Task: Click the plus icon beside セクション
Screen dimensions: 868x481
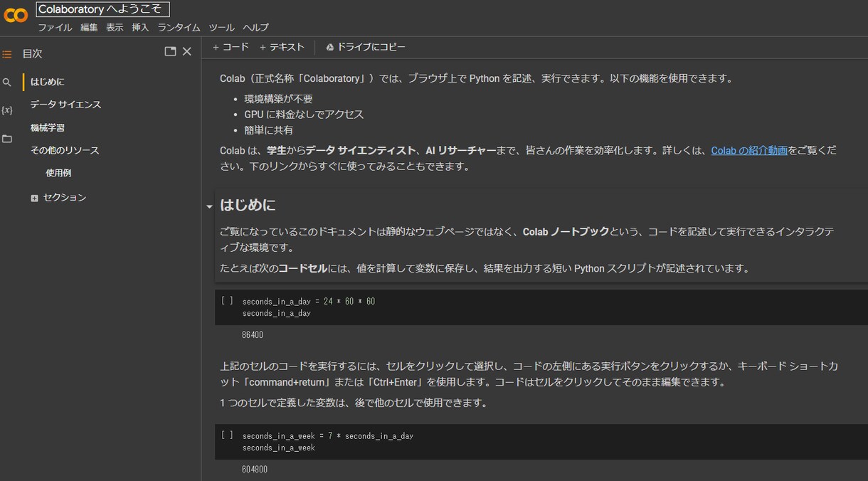Action: pyautogui.click(x=34, y=199)
